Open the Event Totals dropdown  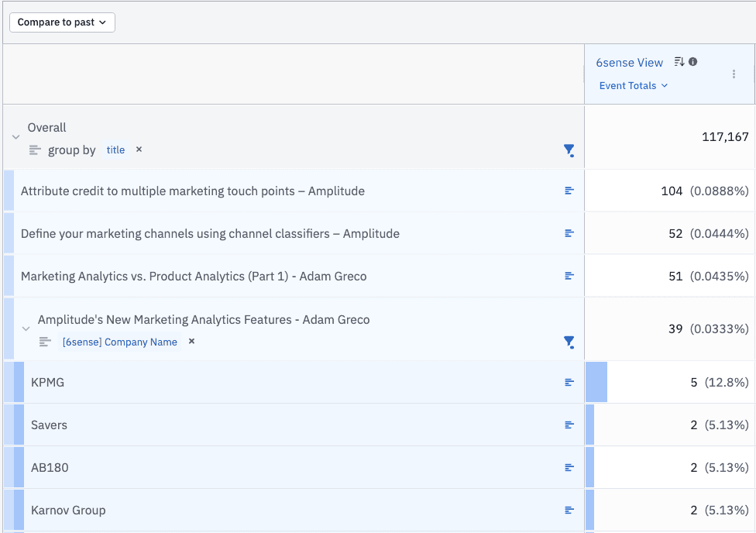pos(633,85)
